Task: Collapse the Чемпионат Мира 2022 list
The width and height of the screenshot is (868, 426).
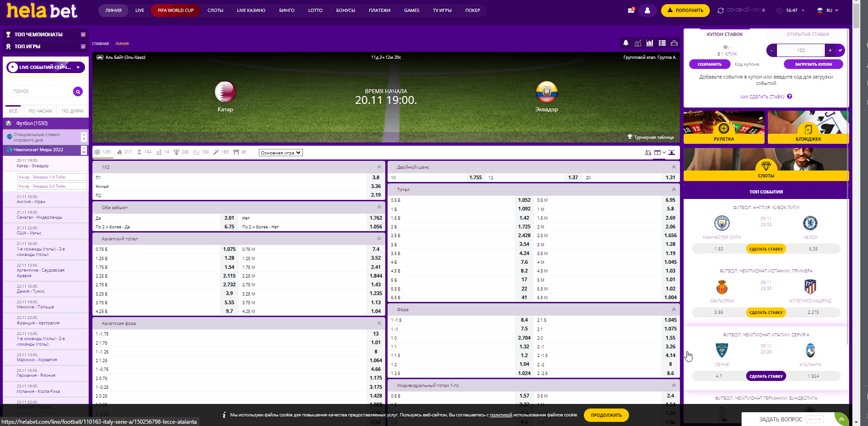Action: tap(84, 150)
